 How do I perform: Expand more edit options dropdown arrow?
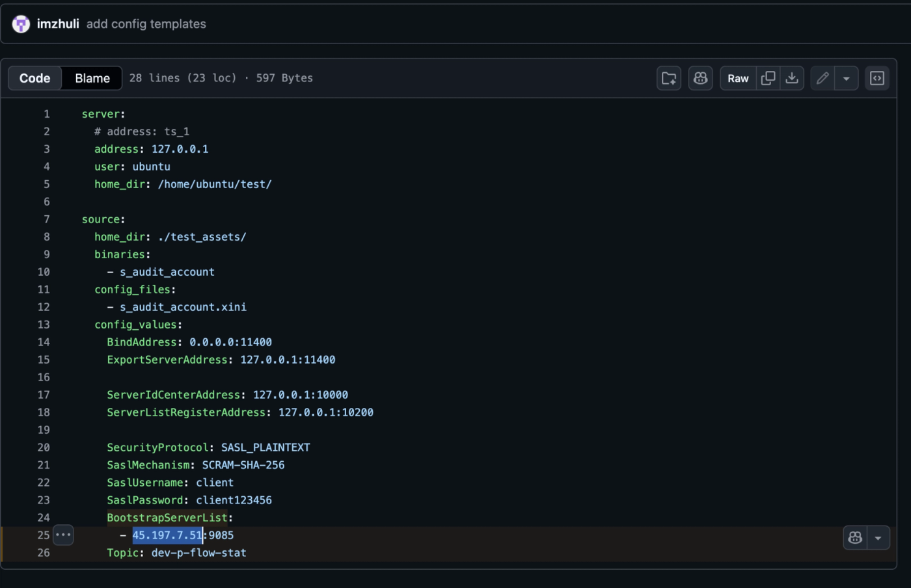coord(847,78)
